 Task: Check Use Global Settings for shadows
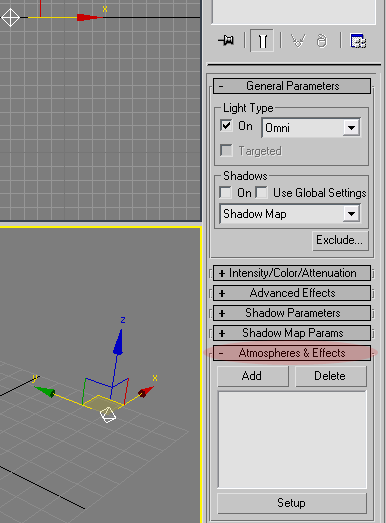tap(262, 192)
